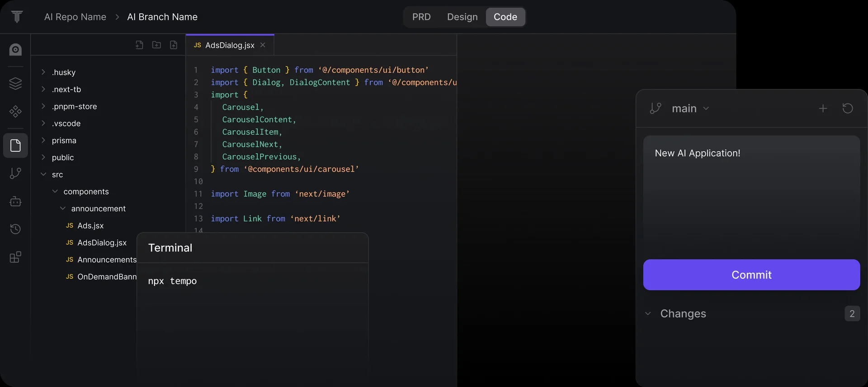Screen dimensions: 868x387
Task: Switch to the Design tab
Action: pos(462,17)
